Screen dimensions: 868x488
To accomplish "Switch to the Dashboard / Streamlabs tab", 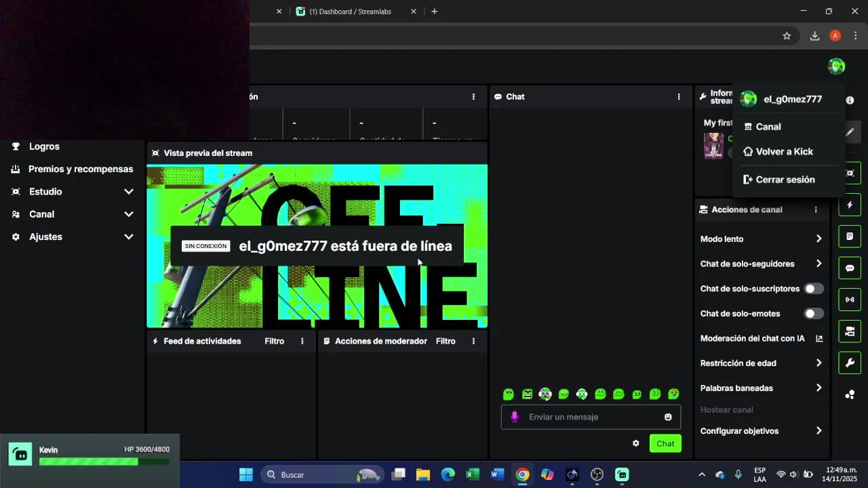I will [350, 12].
